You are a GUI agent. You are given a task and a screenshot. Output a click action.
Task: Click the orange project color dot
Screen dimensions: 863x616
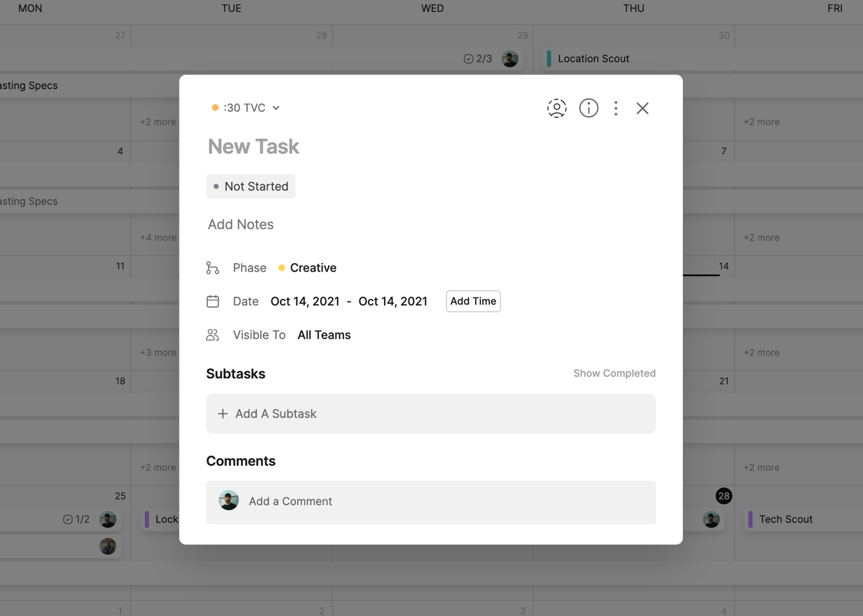click(215, 108)
